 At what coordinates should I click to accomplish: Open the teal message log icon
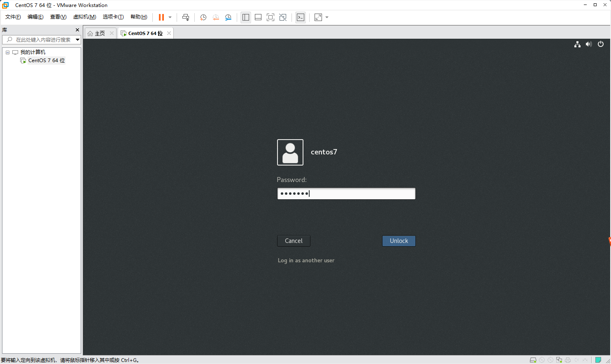[598, 360]
